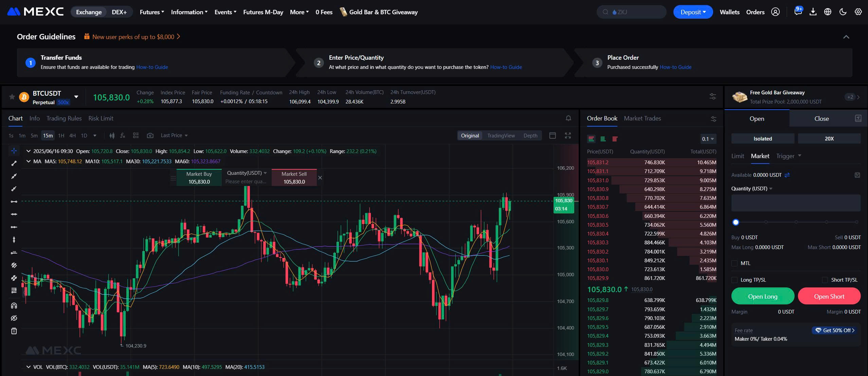Select the crosshair cursor tool
This screenshot has height=376, width=868.
(14, 151)
